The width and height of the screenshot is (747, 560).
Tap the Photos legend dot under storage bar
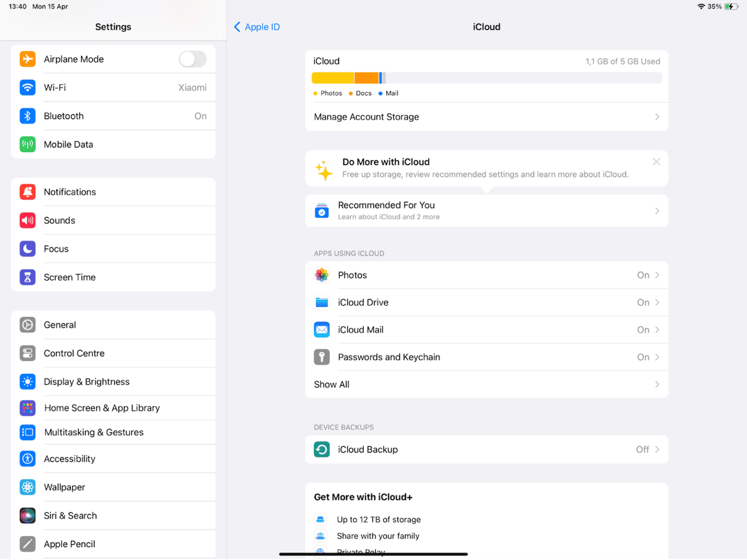316,93
